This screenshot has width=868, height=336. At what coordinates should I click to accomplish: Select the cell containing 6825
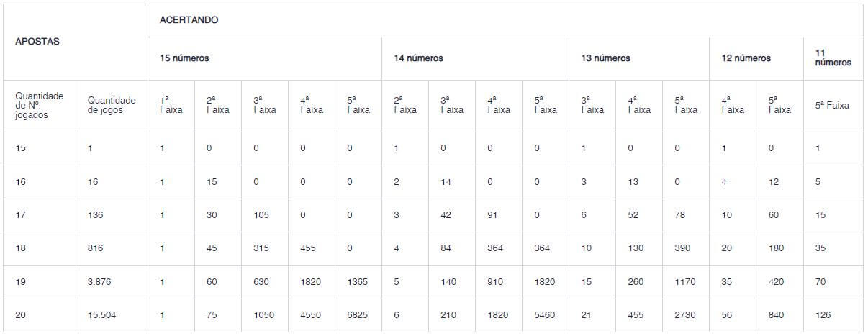[358, 314]
